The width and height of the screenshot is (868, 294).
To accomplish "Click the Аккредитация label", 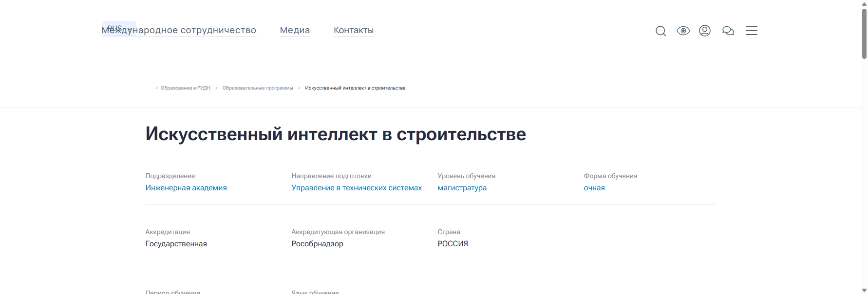I will click(x=168, y=232).
